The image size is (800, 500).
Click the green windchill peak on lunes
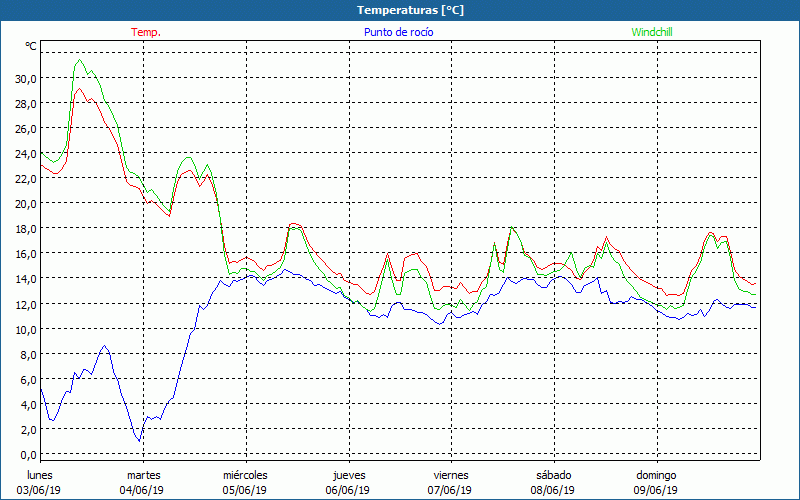[x=79, y=60]
